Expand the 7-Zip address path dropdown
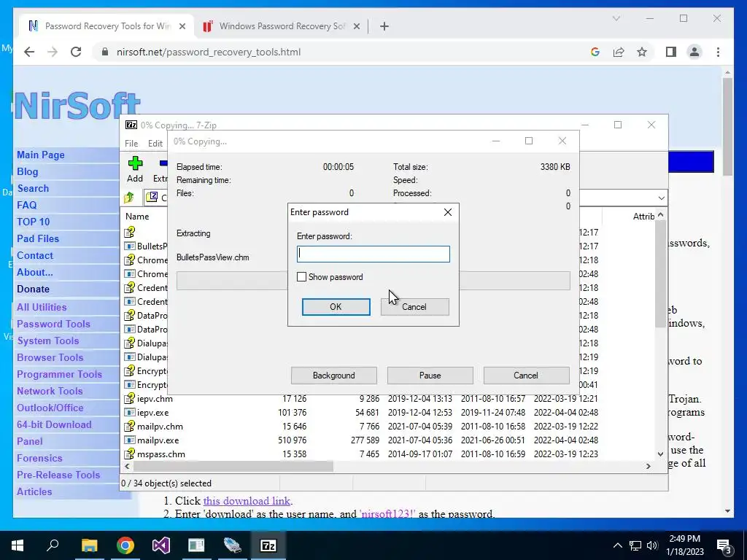The width and height of the screenshot is (747, 560). tap(661, 198)
